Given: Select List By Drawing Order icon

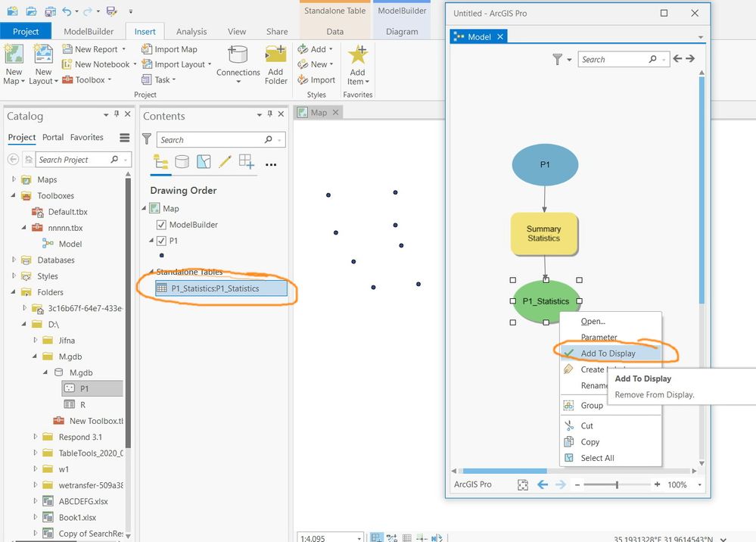Looking at the screenshot, I should [x=160, y=161].
